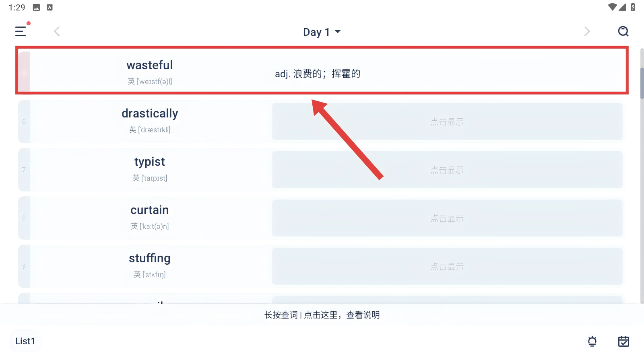Viewport: 644px width, 362px height.
Task: Expand the Day 1 dropdown
Action: [322, 32]
